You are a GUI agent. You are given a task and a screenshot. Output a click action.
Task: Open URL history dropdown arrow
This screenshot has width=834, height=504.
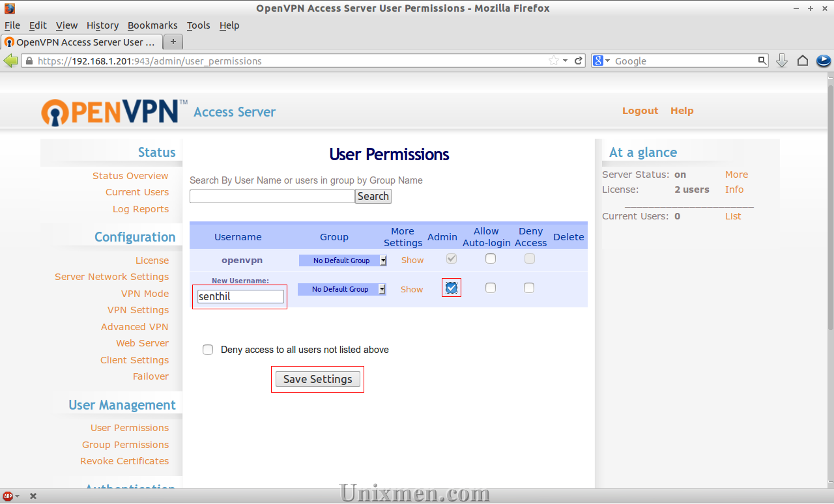[x=565, y=61]
